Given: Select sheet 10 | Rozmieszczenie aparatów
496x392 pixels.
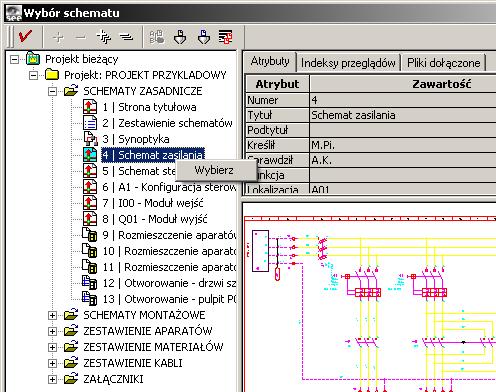Looking at the screenshot, I should [x=169, y=251].
